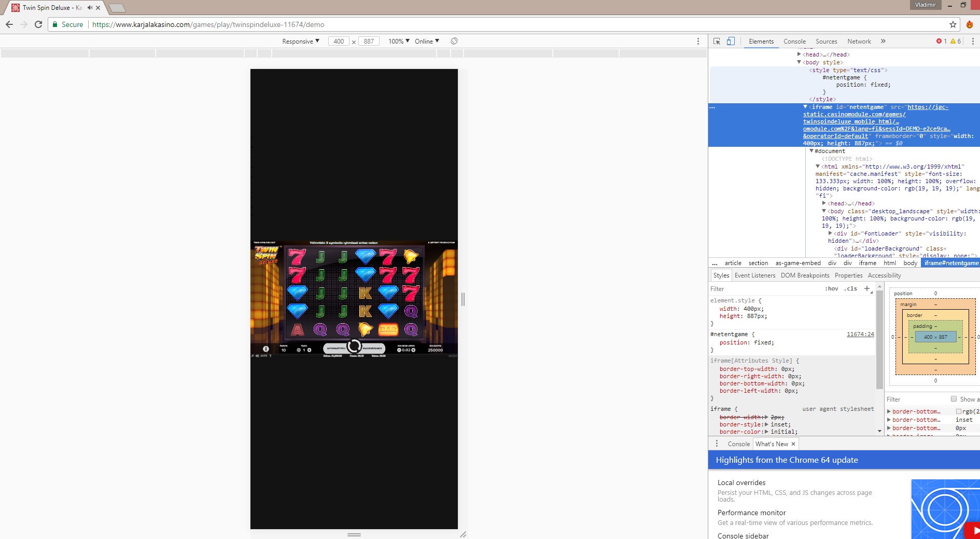Click new style rule plus icon
The width and height of the screenshot is (980, 539).
(867, 289)
